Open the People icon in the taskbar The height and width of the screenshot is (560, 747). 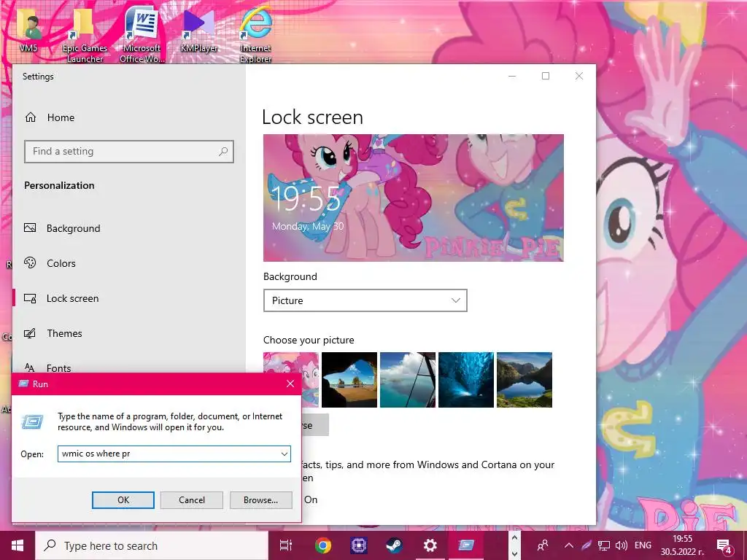coord(543,545)
